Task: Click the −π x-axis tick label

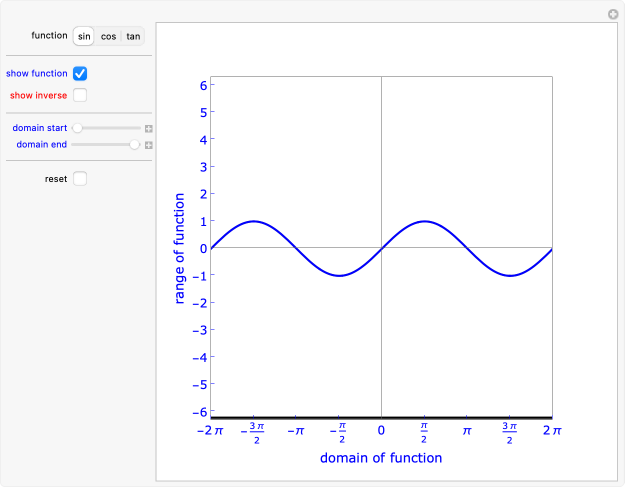Action: pos(296,431)
